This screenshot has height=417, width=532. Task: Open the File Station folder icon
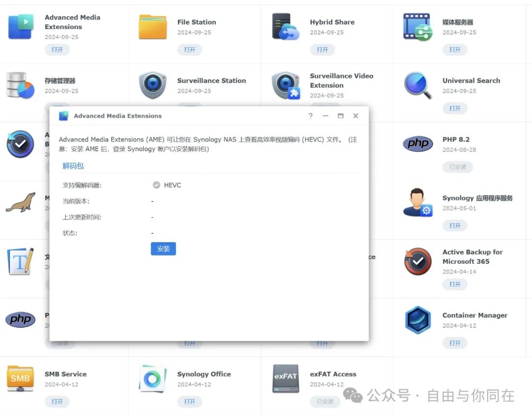click(x=153, y=27)
